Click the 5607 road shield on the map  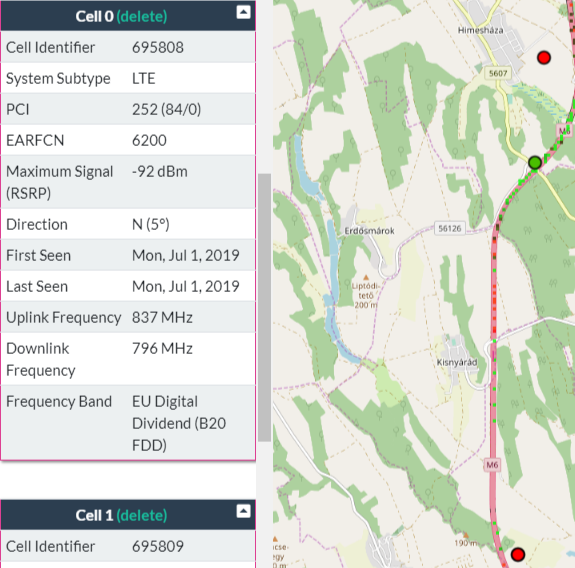(x=498, y=73)
